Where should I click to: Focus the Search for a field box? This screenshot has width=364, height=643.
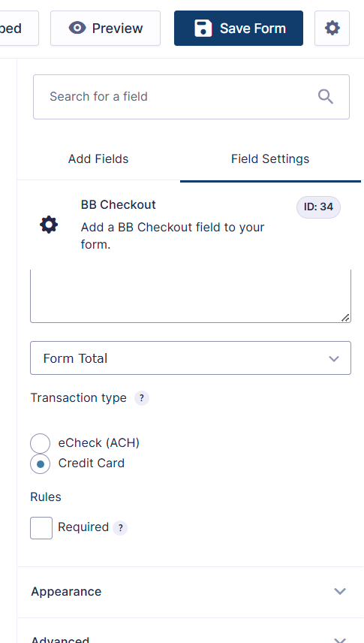[191, 97]
